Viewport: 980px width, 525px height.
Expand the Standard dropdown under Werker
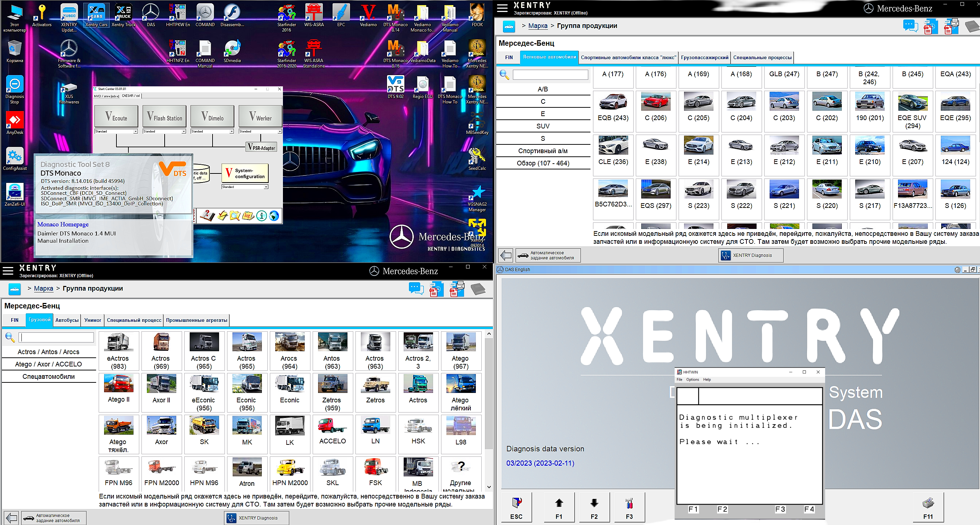pos(280,131)
